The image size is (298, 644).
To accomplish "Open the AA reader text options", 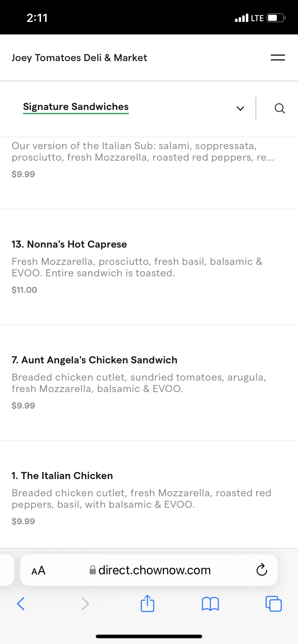I will 39,570.
